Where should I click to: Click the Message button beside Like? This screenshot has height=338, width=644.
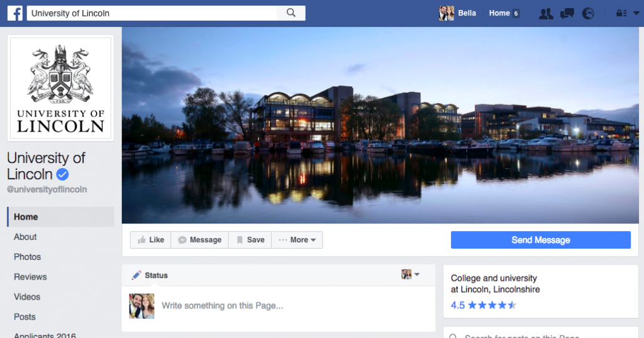199,240
